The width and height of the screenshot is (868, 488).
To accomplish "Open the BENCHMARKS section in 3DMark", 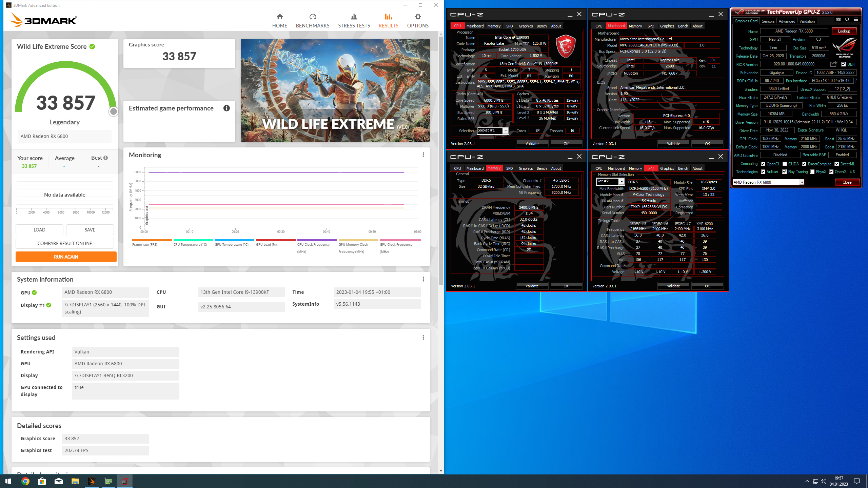I will coord(312,21).
